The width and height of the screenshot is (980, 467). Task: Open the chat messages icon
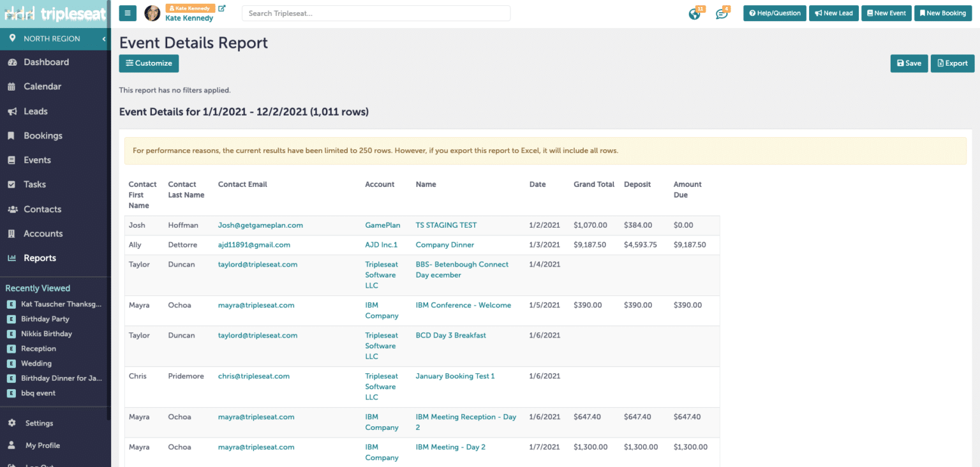pos(722,14)
